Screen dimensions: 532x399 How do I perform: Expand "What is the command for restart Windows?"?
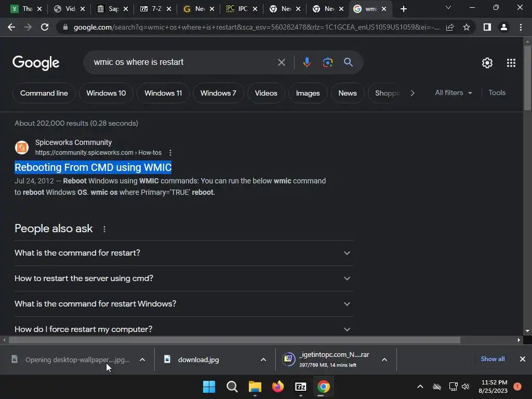click(183, 304)
